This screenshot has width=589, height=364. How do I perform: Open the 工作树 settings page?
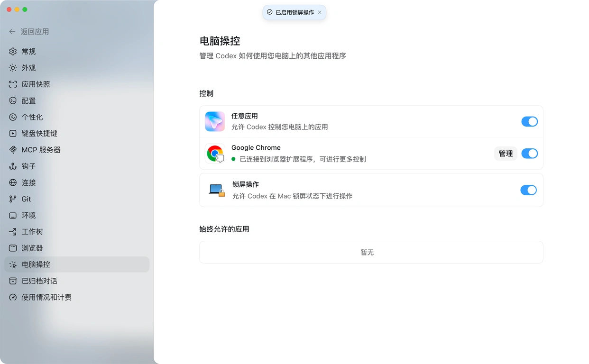pyautogui.click(x=77, y=232)
